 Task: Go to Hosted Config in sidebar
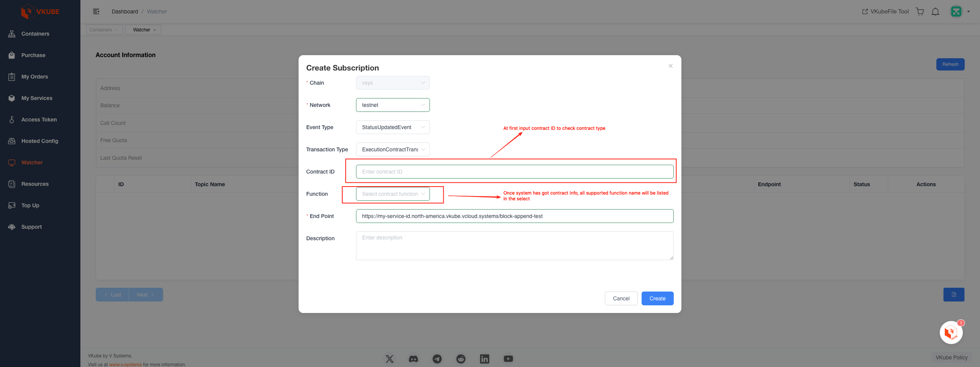coord(39,141)
